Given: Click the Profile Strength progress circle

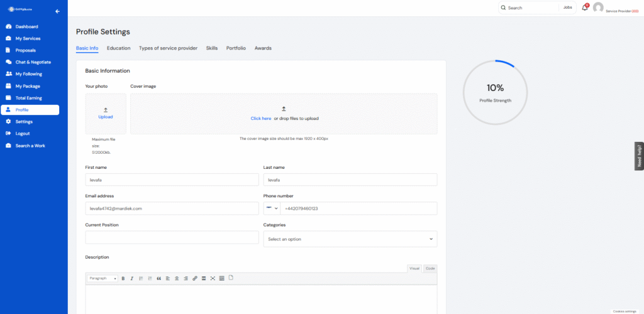Looking at the screenshot, I should tap(495, 92).
